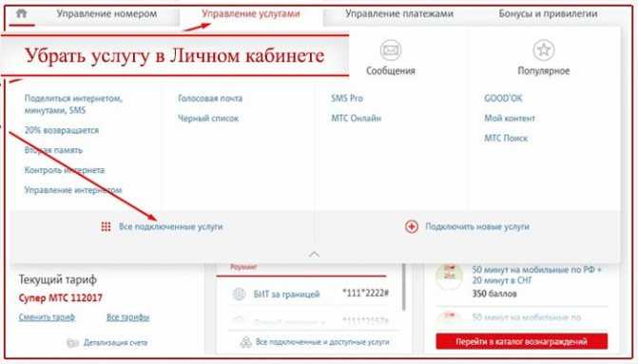The width and height of the screenshot is (638, 364).
Task: Click Все подключенные услуги
Action: (x=170, y=226)
